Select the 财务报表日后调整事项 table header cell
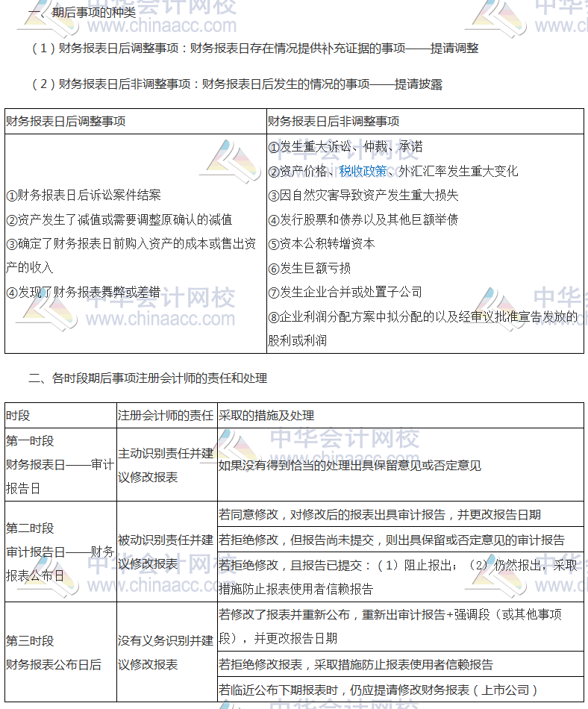Image resolution: width=588 pixels, height=709 pixels. tap(66, 122)
